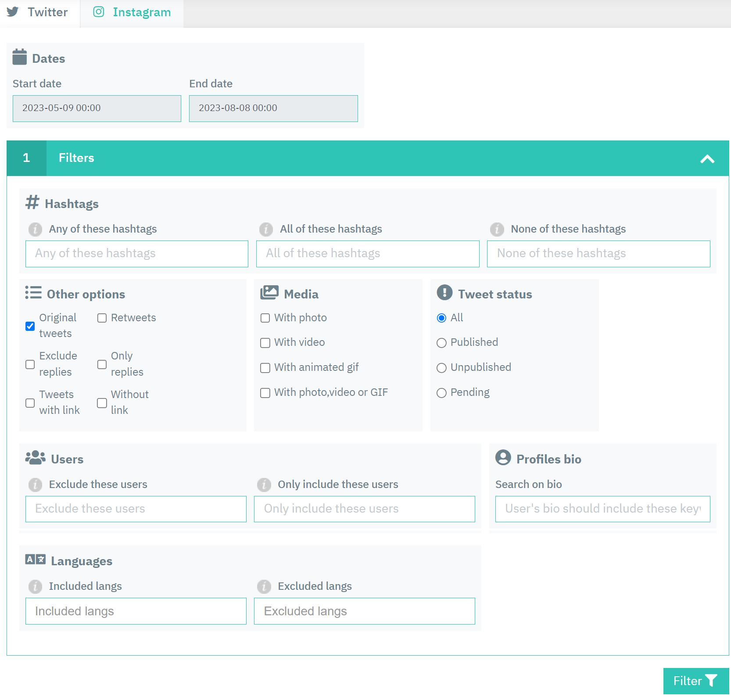Screen dimensions: 731x700
Task: Check the With video option
Action: pyautogui.click(x=265, y=343)
